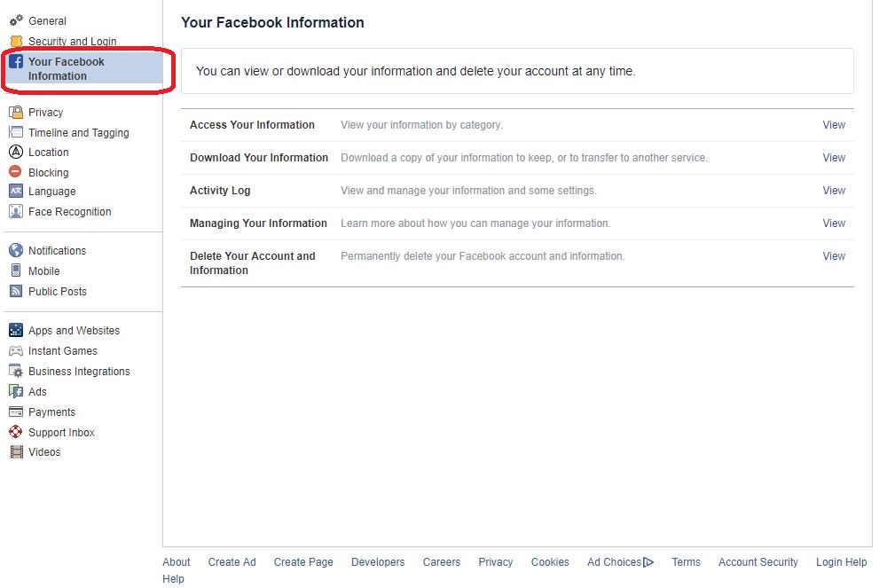Click the General settings gear icon
This screenshot has height=588, width=895.
point(16,20)
